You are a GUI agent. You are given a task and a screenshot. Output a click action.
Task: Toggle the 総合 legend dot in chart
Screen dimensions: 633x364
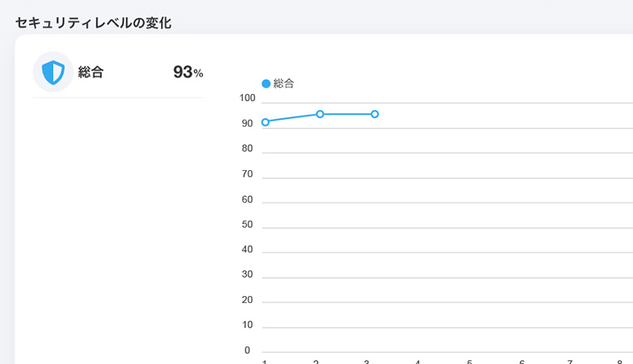tap(266, 84)
